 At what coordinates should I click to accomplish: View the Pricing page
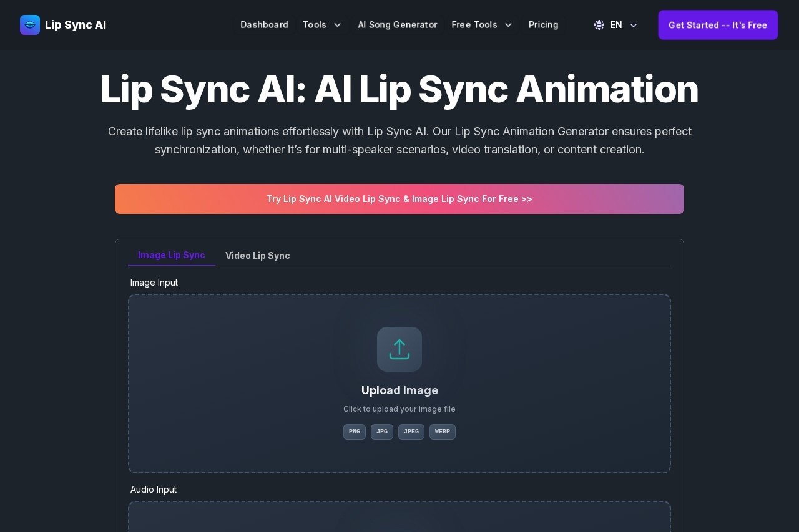pos(543,25)
